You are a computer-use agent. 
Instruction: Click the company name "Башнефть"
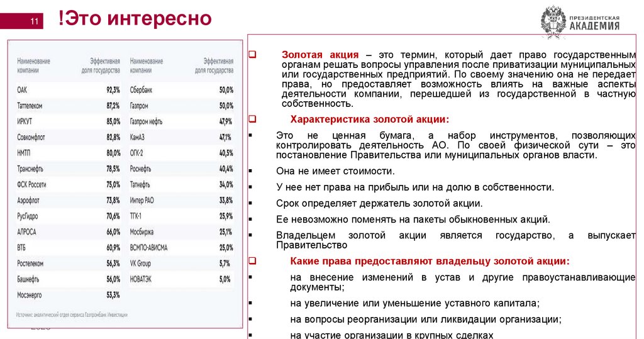pos(28,279)
